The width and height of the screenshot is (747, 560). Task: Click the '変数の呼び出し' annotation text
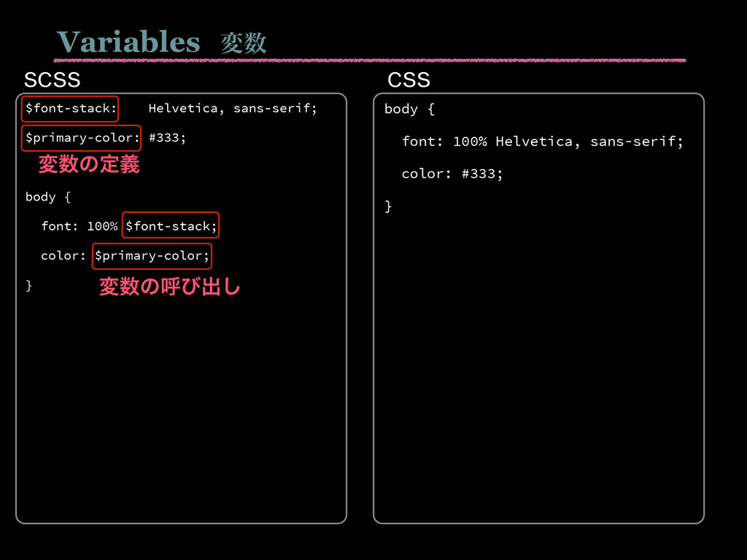click(x=169, y=287)
